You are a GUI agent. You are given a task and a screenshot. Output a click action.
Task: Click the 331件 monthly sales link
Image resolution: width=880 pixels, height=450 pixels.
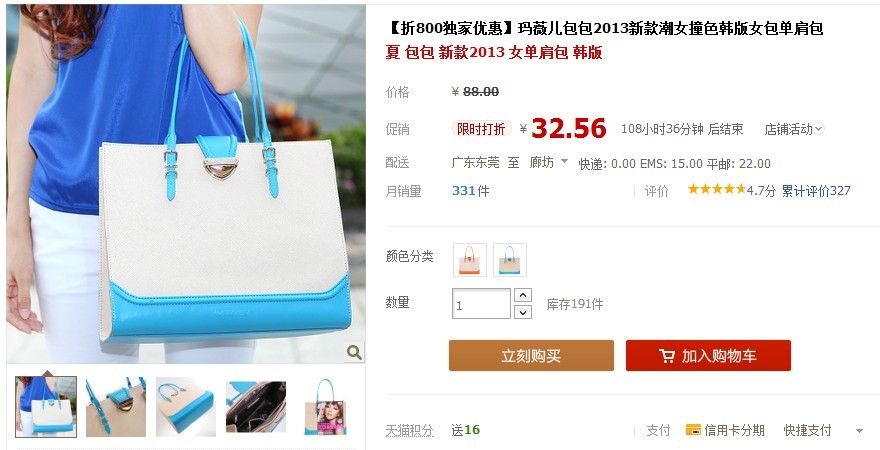coord(470,191)
